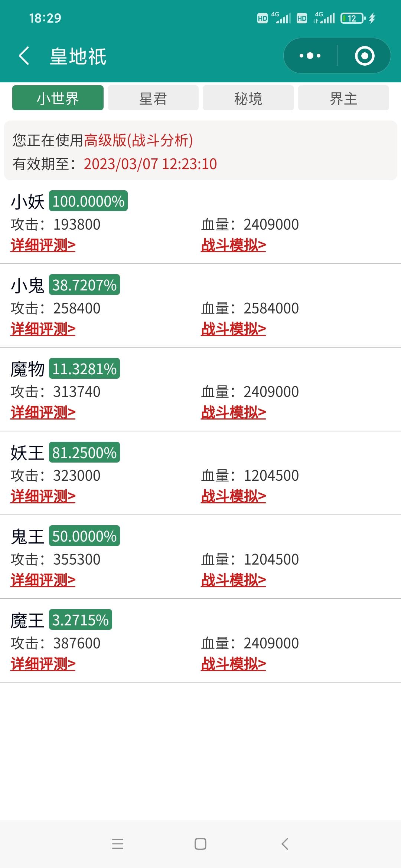Open 详细评测 for 小鬼
Screen dimensions: 401x868
click(43, 329)
